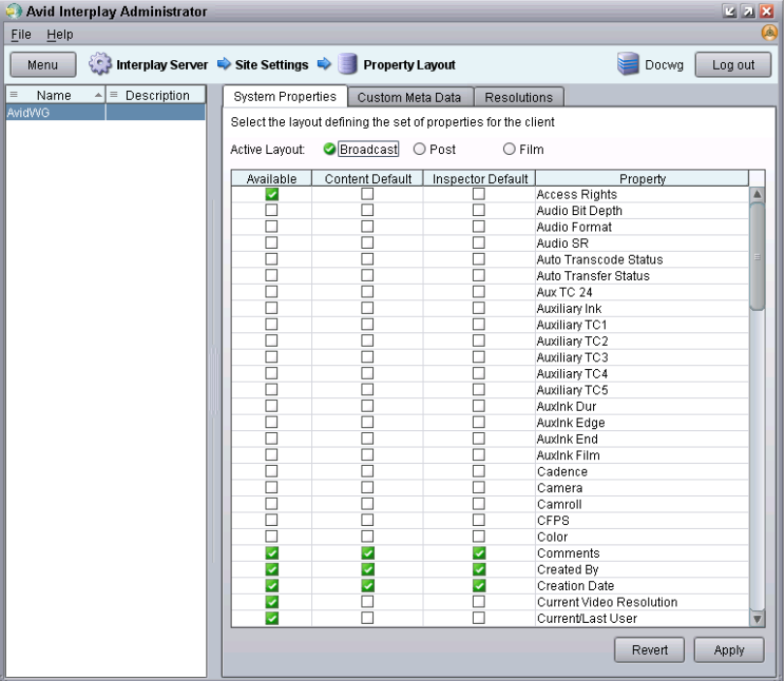Select the Broadcast layout radio button
This screenshot has height=681, width=784.
point(329,149)
